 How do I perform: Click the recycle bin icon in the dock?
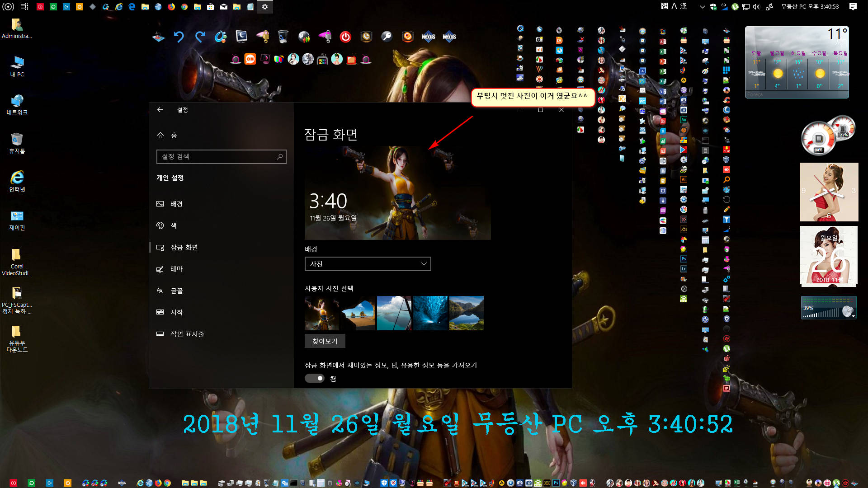click(283, 37)
